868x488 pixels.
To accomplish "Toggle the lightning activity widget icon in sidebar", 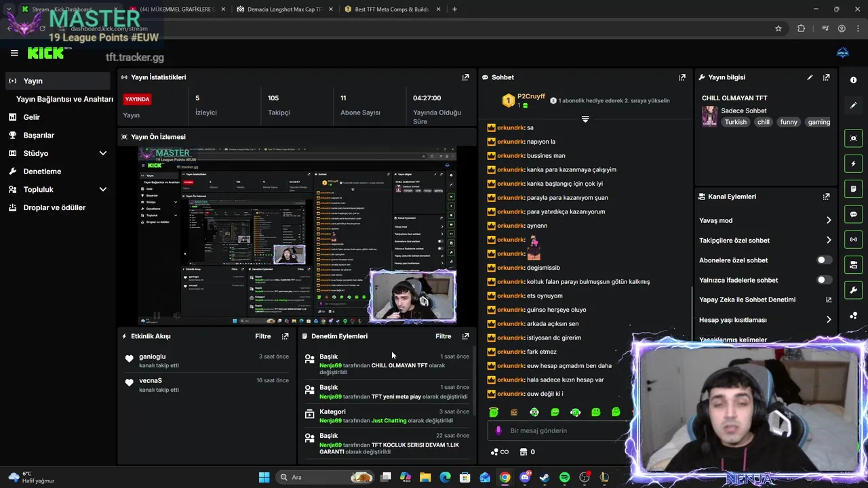I will tap(853, 163).
